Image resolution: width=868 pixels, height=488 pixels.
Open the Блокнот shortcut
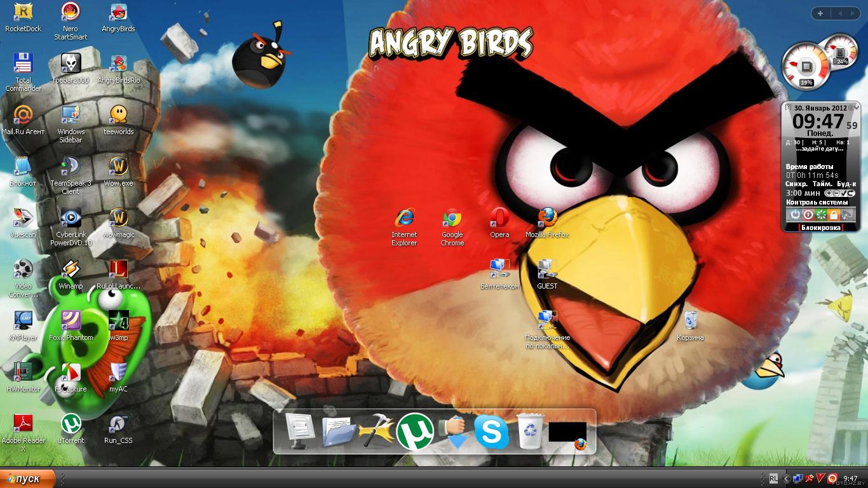coord(23,171)
